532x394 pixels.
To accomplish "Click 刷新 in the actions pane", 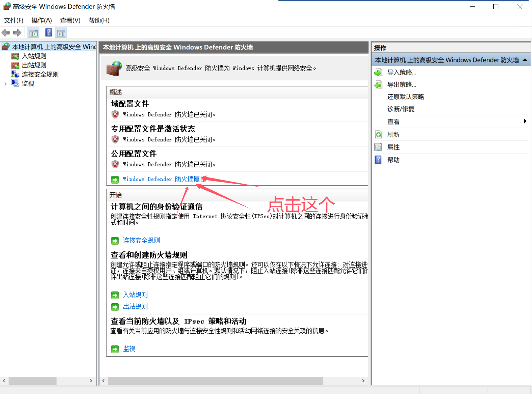I will 393,134.
